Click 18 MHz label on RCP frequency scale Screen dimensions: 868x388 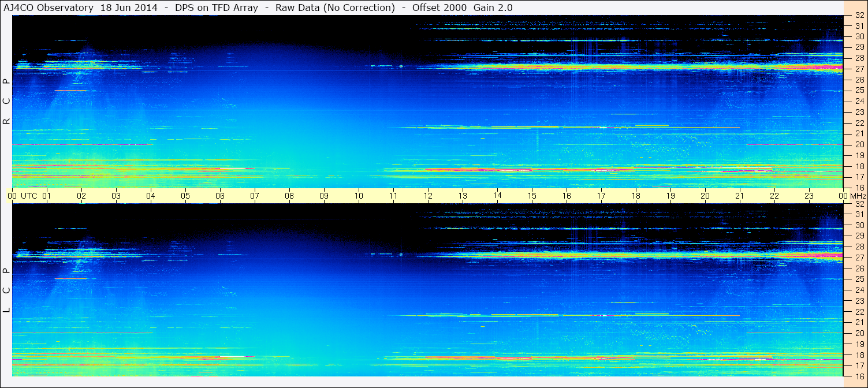point(859,166)
